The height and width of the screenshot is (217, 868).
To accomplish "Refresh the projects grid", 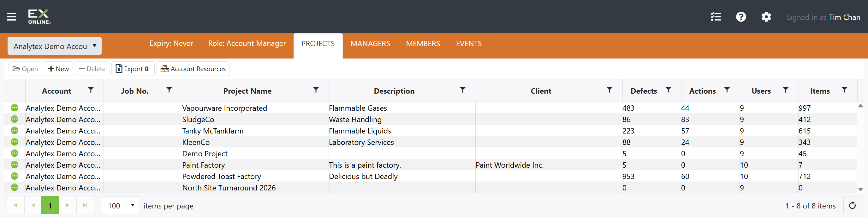I will (x=852, y=205).
